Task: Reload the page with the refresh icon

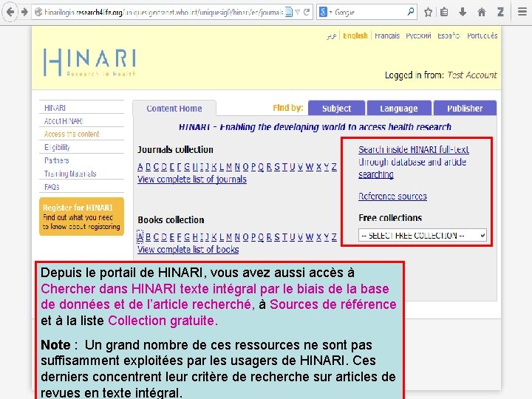Action: point(307,13)
